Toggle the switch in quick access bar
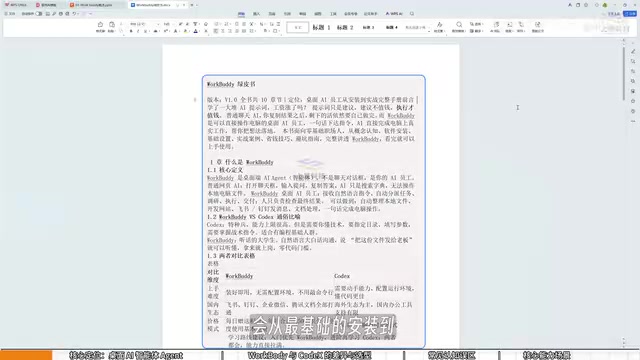Image resolution: width=640 pixels, height=360 pixels. coord(39,13)
